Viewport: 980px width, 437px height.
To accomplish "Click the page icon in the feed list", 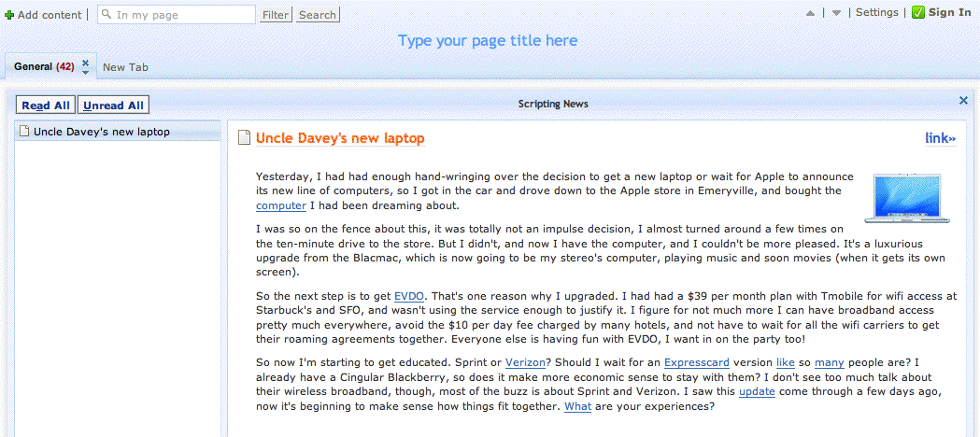I will click(x=24, y=132).
